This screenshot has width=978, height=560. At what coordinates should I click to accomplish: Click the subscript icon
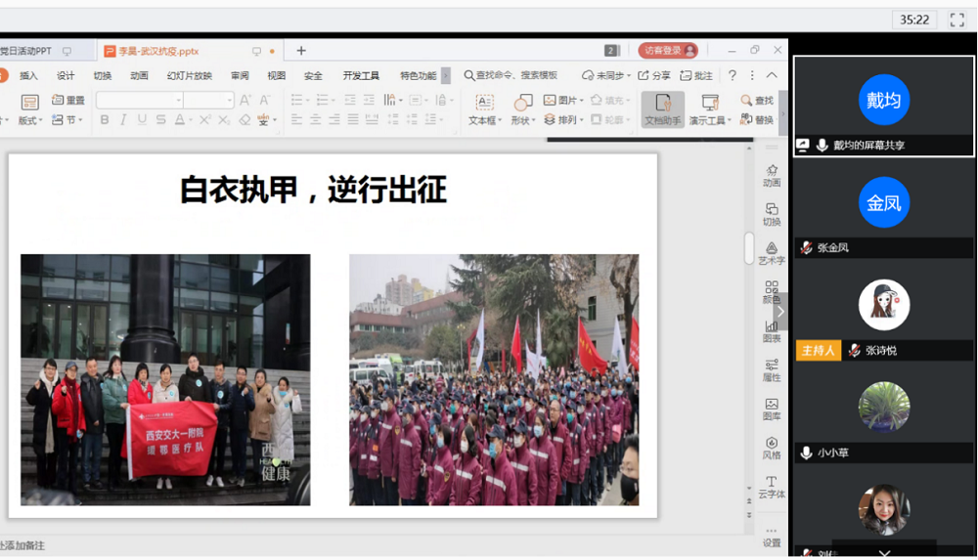coord(223,120)
